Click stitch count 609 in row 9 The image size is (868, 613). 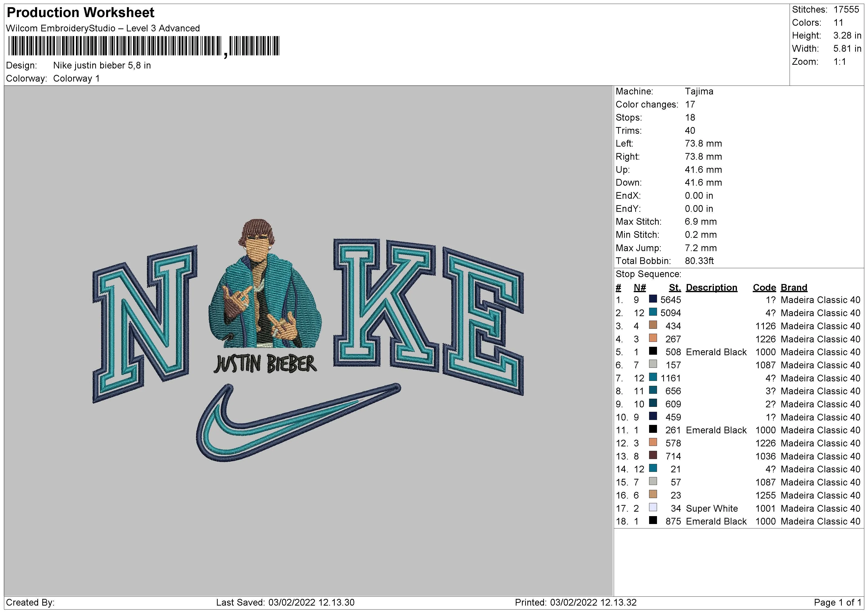point(673,404)
